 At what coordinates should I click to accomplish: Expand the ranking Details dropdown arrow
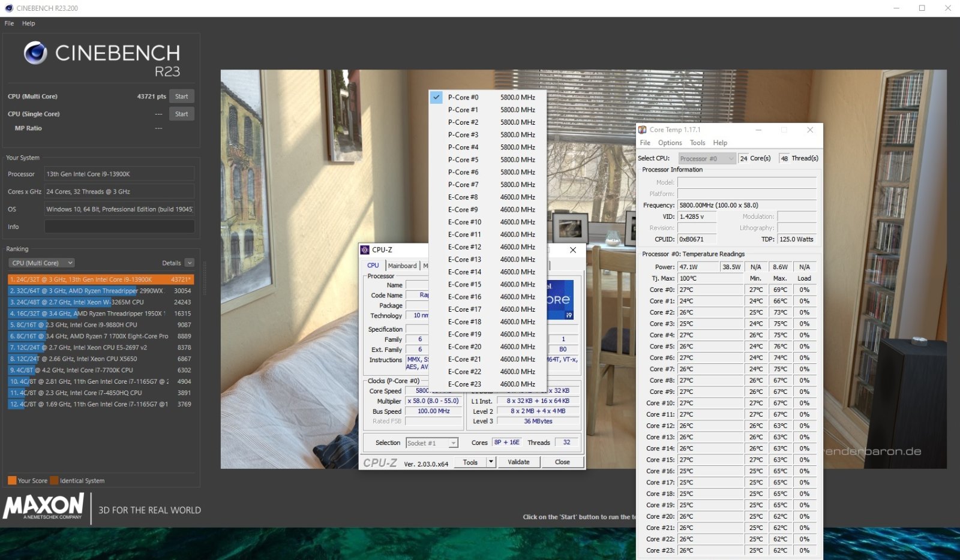190,263
